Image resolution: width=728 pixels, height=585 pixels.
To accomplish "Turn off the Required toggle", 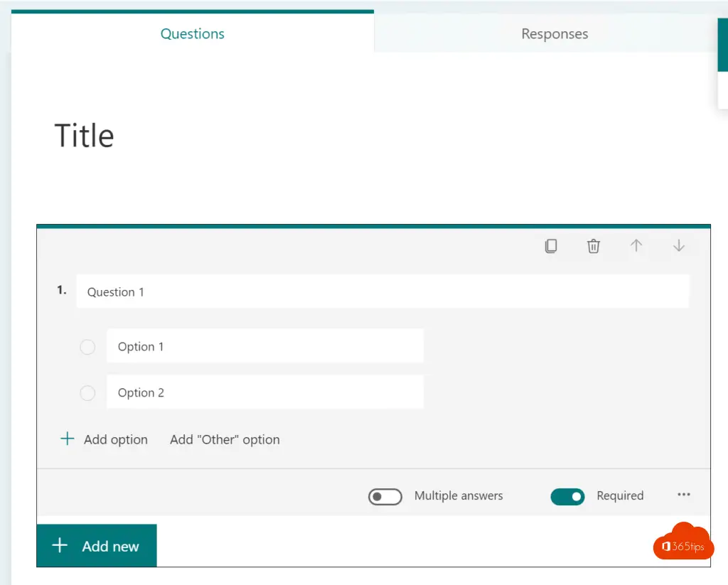I will [567, 496].
